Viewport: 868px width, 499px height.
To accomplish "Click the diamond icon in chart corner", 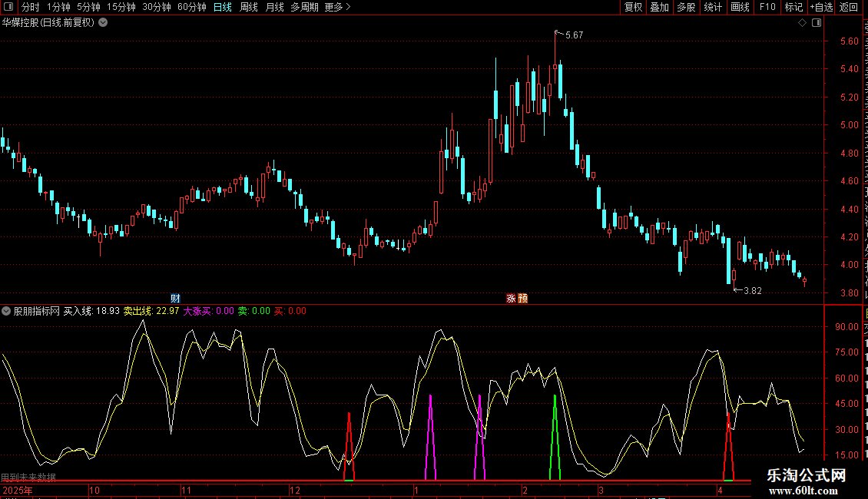I will click(802, 23).
